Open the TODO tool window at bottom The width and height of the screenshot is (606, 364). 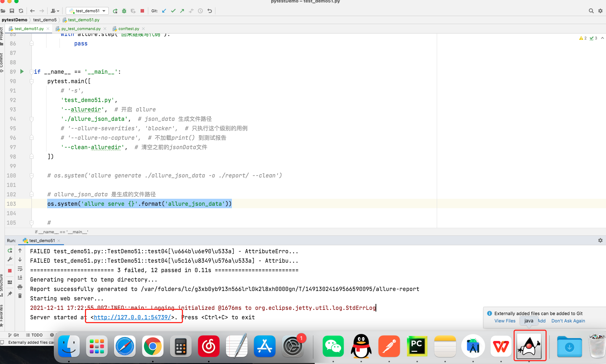coord(34,335)
